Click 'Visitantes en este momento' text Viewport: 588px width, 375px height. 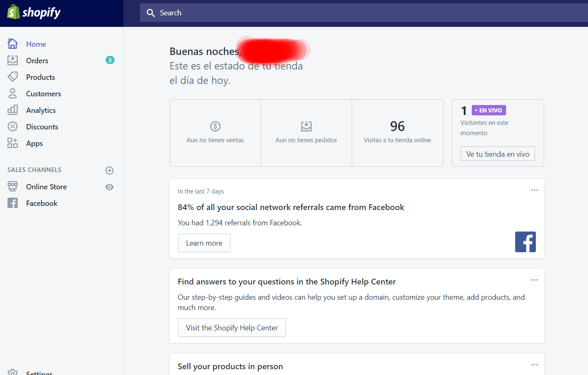[x=485, y=128]
